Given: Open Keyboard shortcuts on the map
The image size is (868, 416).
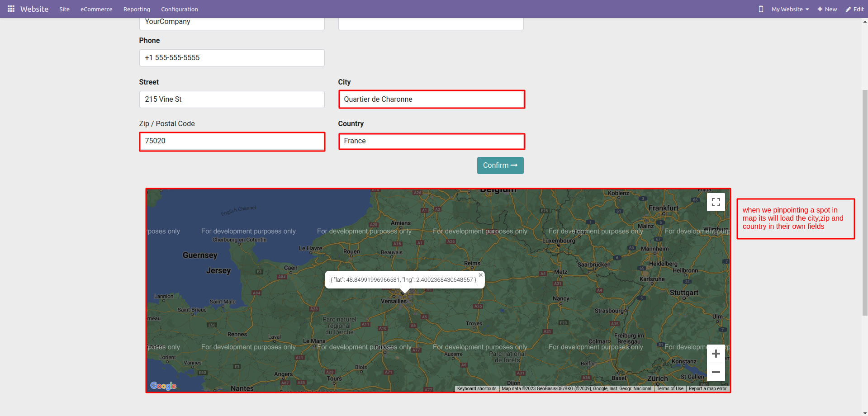Looking at the screenshot, I should click(x=477, y=389).
